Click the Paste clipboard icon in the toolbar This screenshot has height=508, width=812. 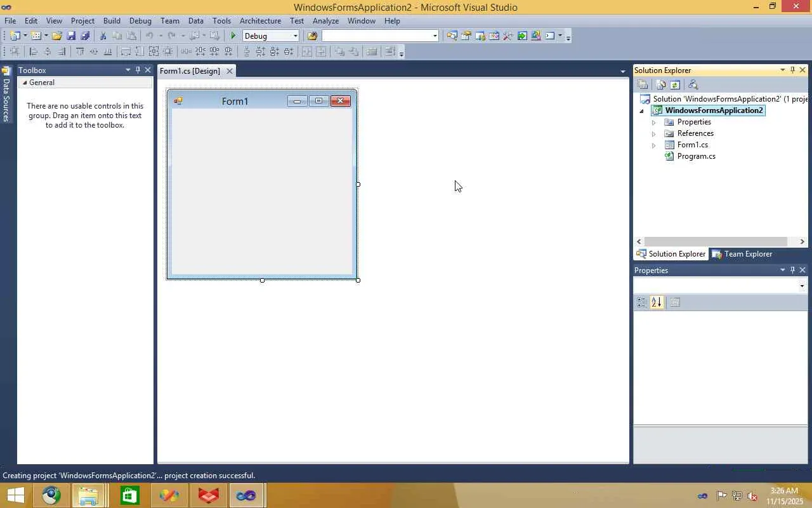pyautogui.click(x=131, y=36)
